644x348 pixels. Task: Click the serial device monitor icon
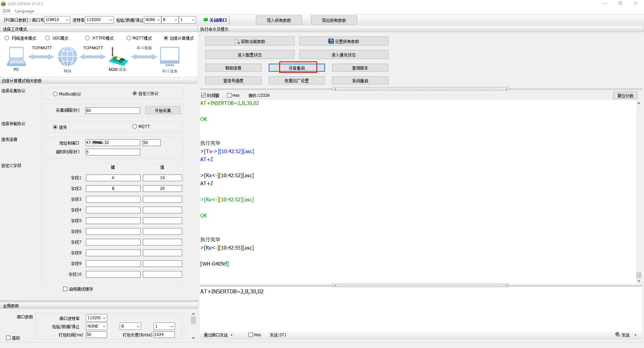click(x=170, y=56)
